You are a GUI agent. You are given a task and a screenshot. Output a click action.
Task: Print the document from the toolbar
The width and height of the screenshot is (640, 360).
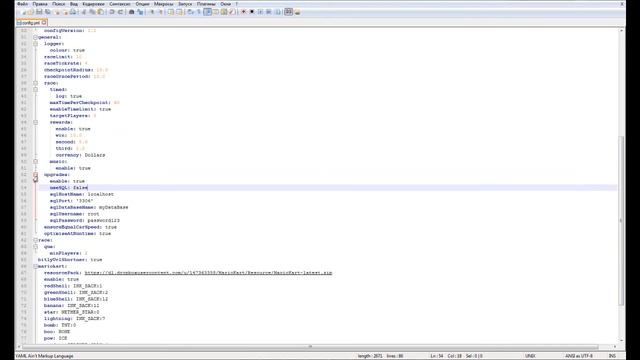73,12
